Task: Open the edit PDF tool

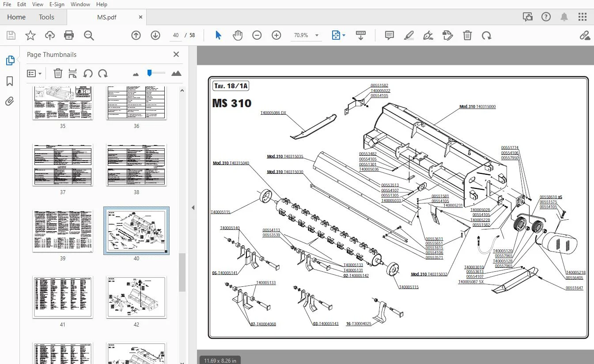Action: [448, 35]
